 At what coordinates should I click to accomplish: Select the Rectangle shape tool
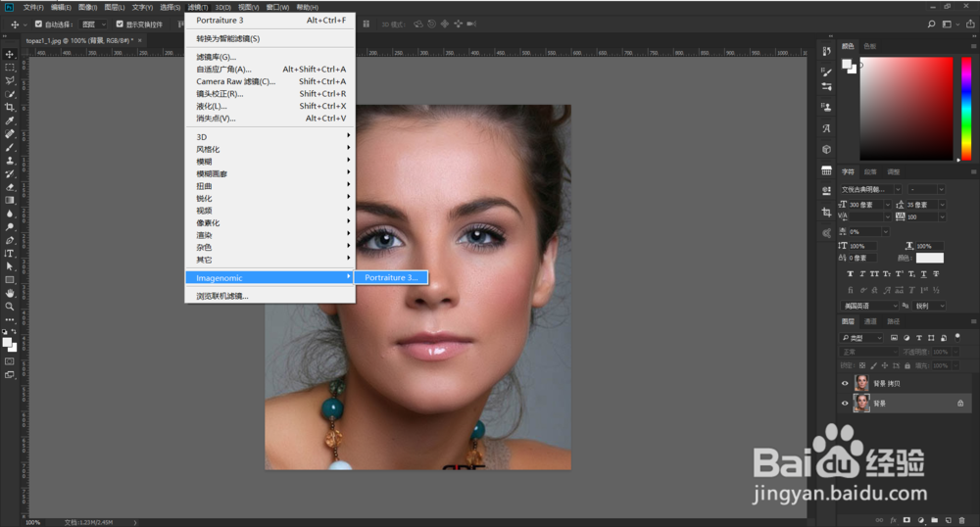[x=10, y=280]
